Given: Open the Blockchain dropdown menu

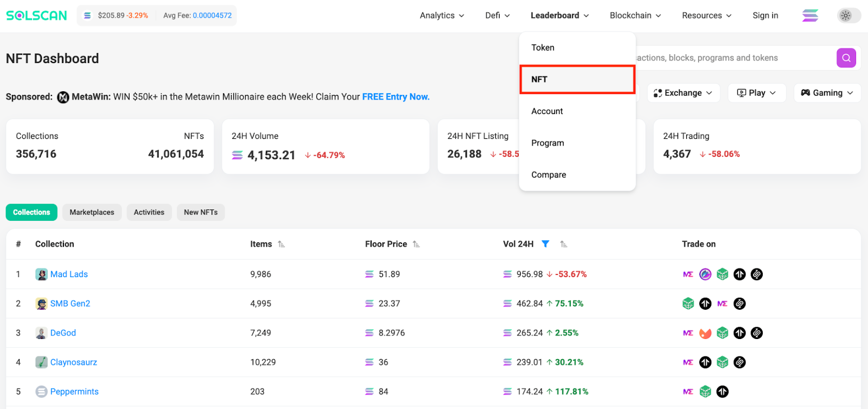Looking at the screenshot, I should 635,16.
